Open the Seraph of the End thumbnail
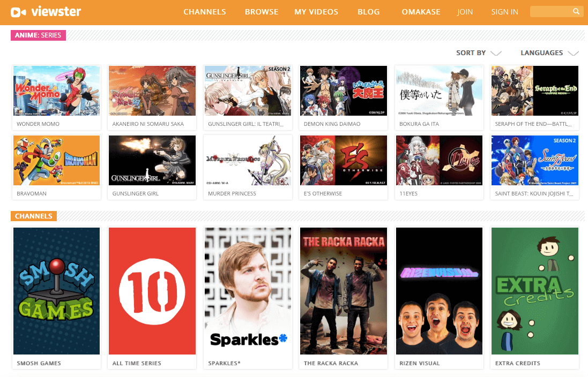Viewport: 588px width, 377px height. (535, 91)
